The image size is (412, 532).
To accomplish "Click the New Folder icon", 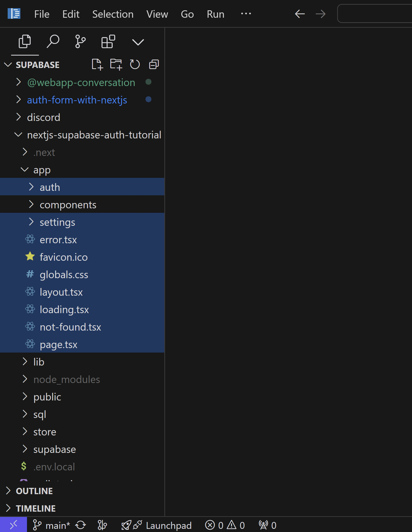I will 116,64.
